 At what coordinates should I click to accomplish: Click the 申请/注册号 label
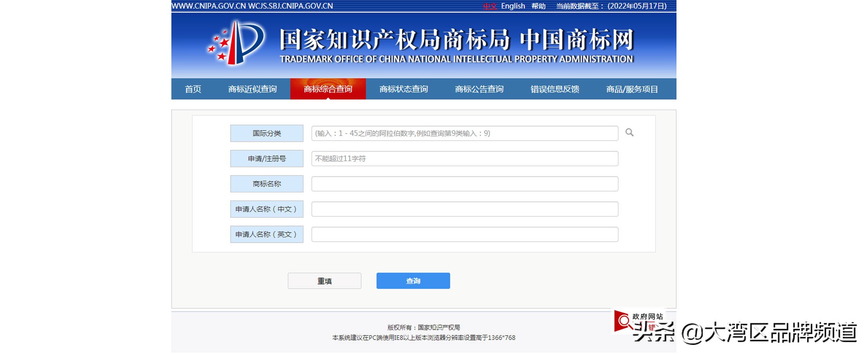(x=267, y=158)
